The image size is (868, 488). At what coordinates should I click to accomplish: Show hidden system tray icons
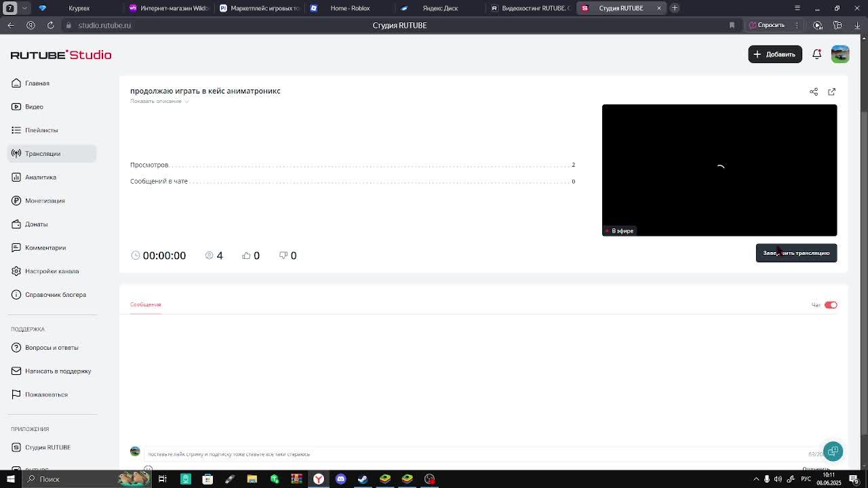(x=756, y=479)
